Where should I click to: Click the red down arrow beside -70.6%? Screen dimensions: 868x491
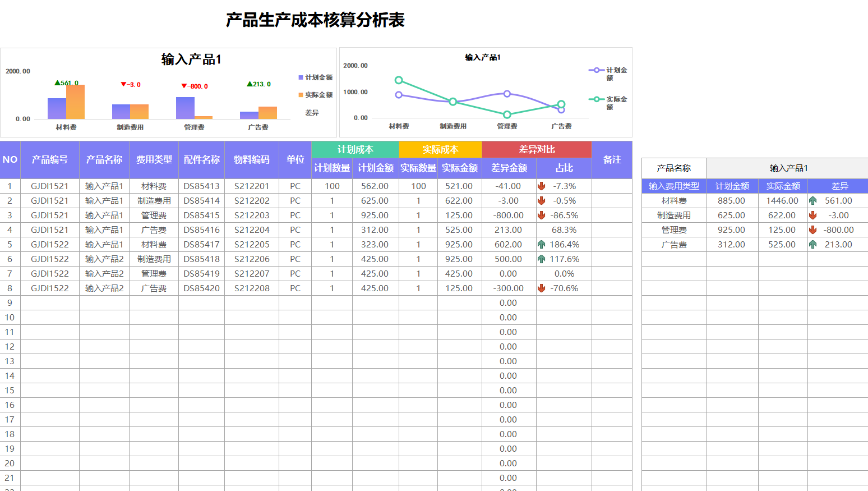click(x=540, y=288)
